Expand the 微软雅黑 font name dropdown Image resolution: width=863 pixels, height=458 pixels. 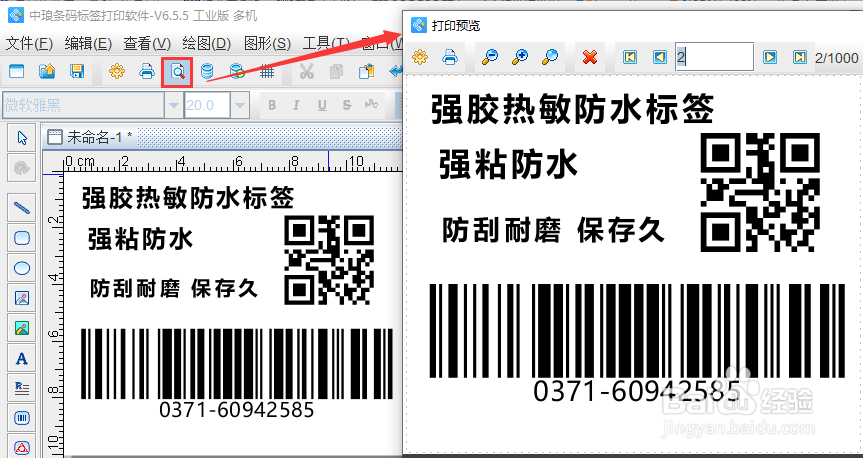click(x=174, y=105)
